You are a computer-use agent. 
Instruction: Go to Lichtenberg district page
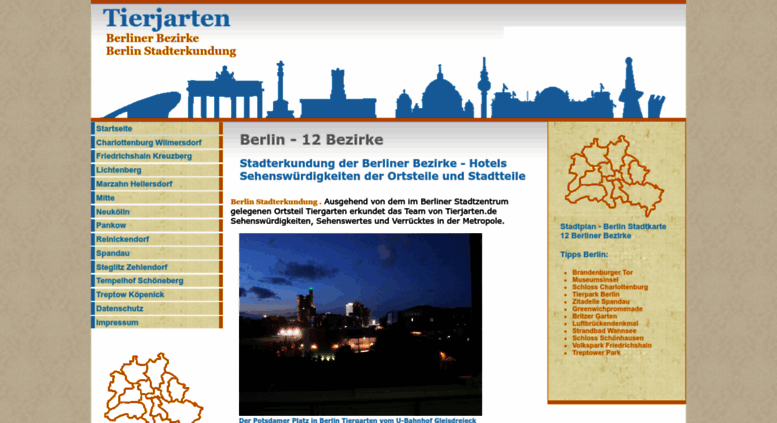tap(157, 170)
